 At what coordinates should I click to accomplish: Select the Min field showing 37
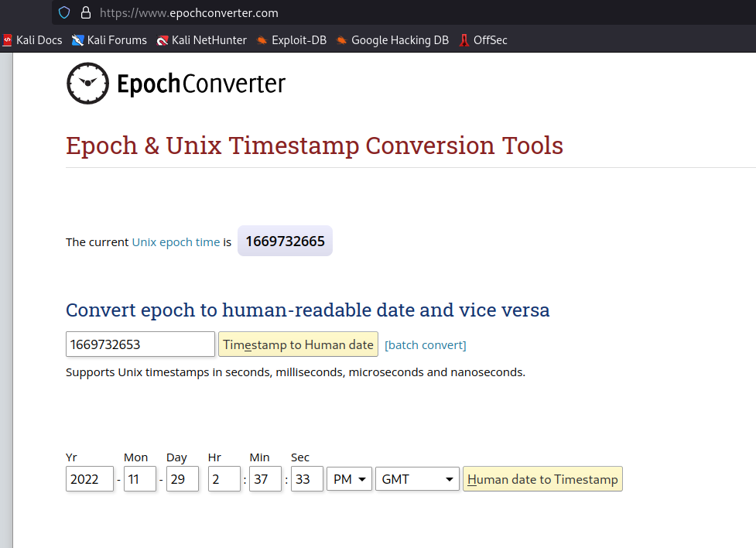tap(265, 479)
